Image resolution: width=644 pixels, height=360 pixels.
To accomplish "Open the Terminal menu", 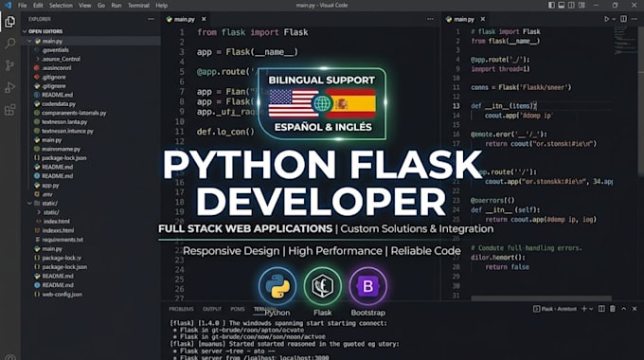I will pos(138,6).
